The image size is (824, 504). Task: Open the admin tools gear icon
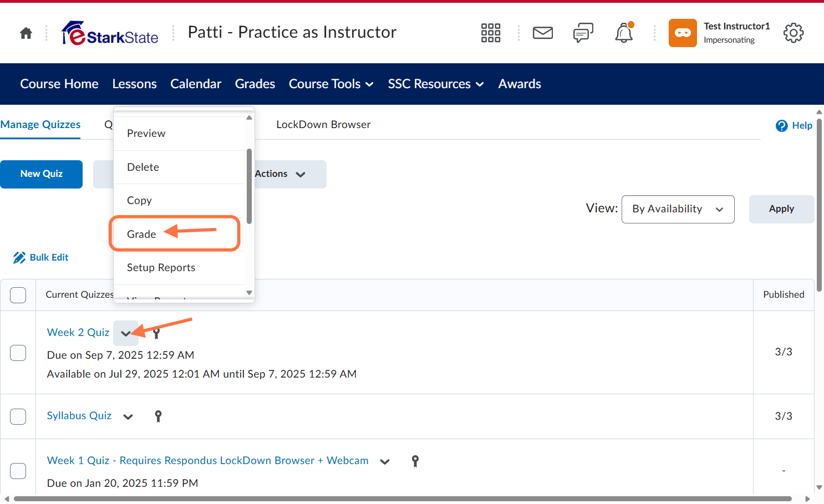click(x=794, y=33)
